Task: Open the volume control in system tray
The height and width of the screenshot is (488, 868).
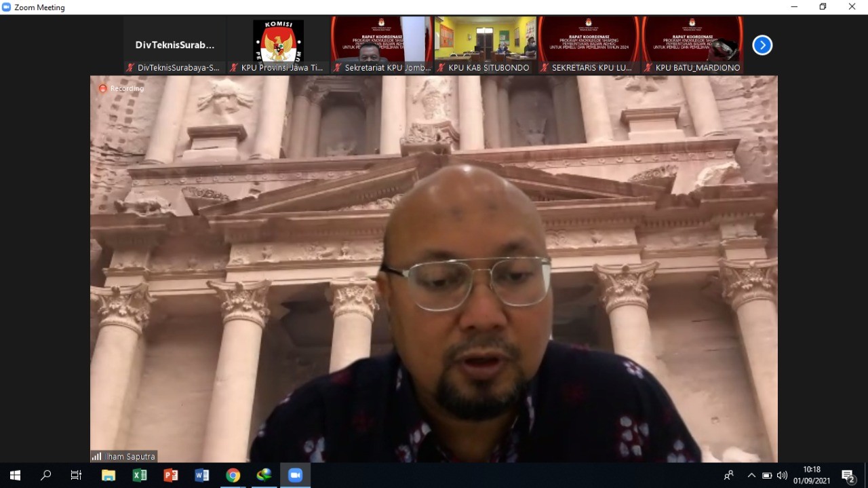Action: pyautogui.click(x=782, y=475)
